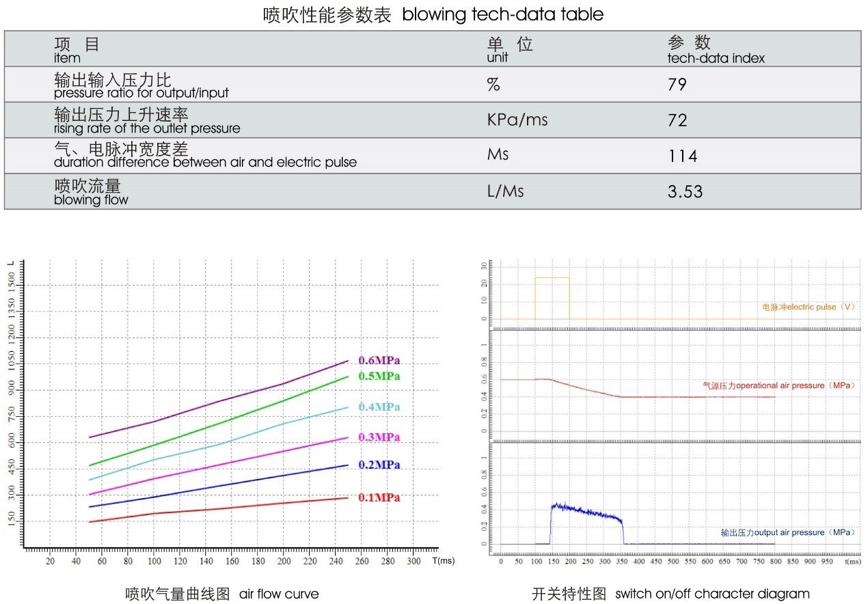
Task: Click the 0.2MPa blue curve label
Action: (379, 465)
